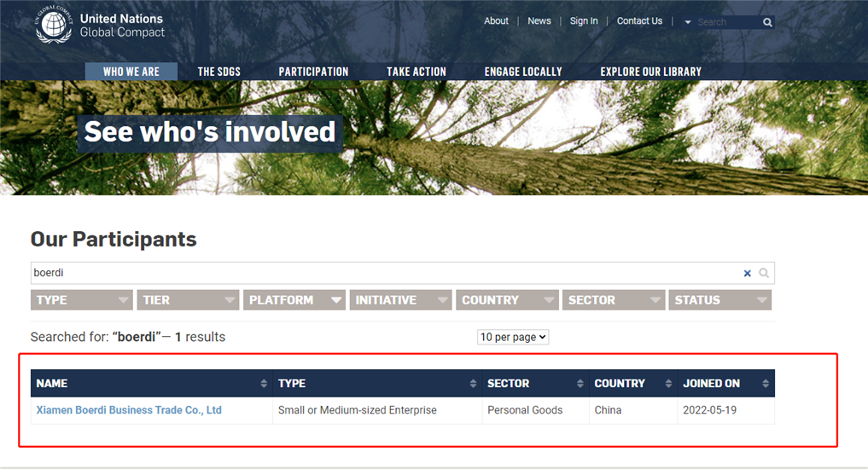Expand the STATUS filter dropdown

720,300
